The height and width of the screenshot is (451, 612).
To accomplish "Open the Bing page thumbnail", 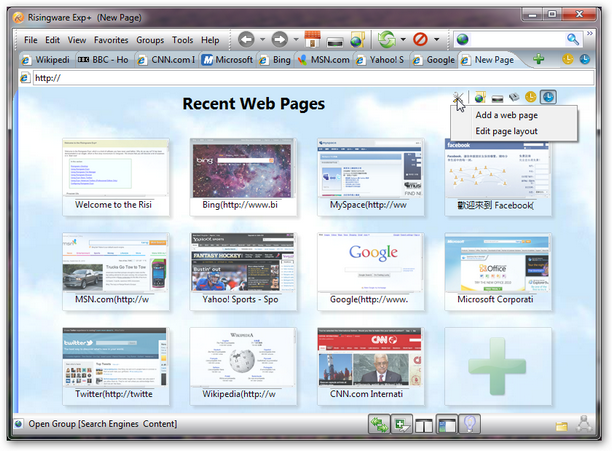I will click(x=243, y=177).
